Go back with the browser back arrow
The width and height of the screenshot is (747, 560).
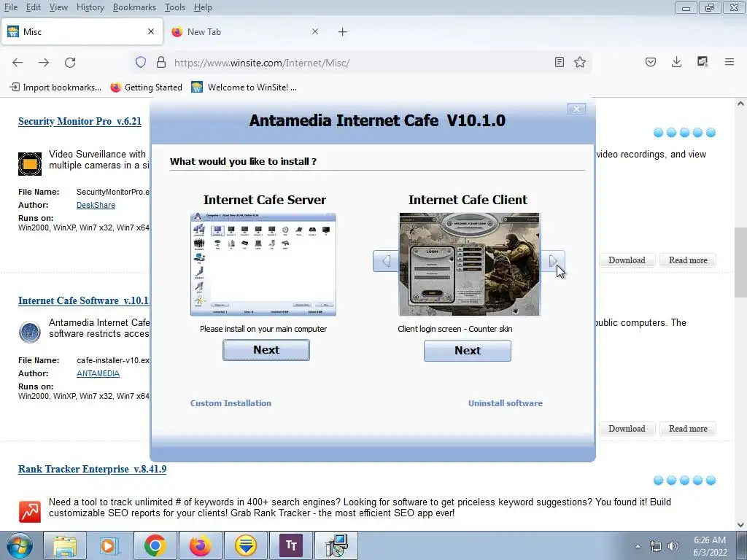pyautogui.click(x=18, y=63)
